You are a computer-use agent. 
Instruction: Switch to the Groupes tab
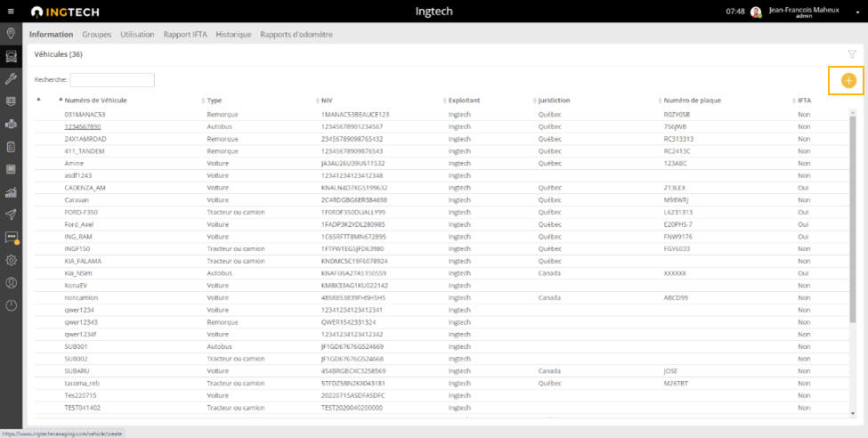tap(96, 35)
